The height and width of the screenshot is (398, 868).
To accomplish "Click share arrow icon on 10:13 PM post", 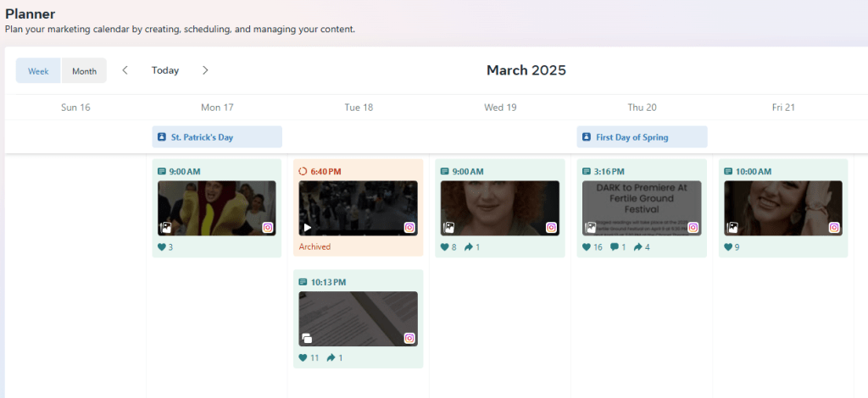I will pyautogui.click(x=331, y=357).
